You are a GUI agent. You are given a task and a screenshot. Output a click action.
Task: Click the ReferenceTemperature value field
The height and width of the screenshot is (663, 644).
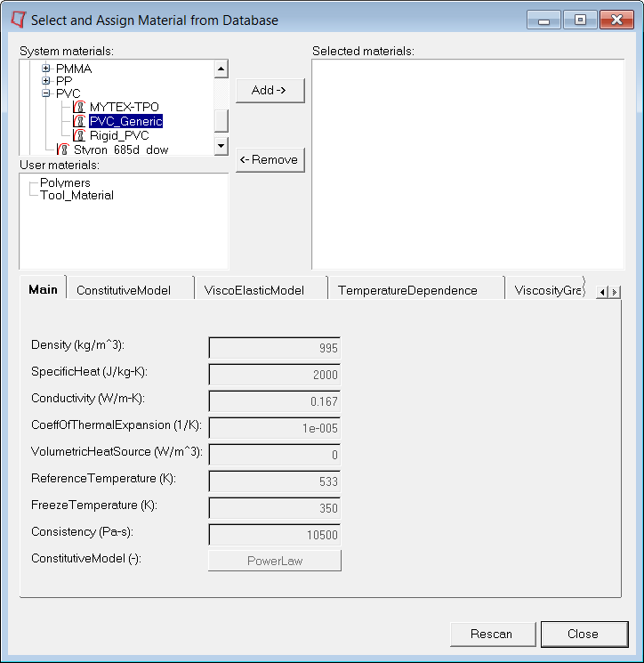point(274,481)
